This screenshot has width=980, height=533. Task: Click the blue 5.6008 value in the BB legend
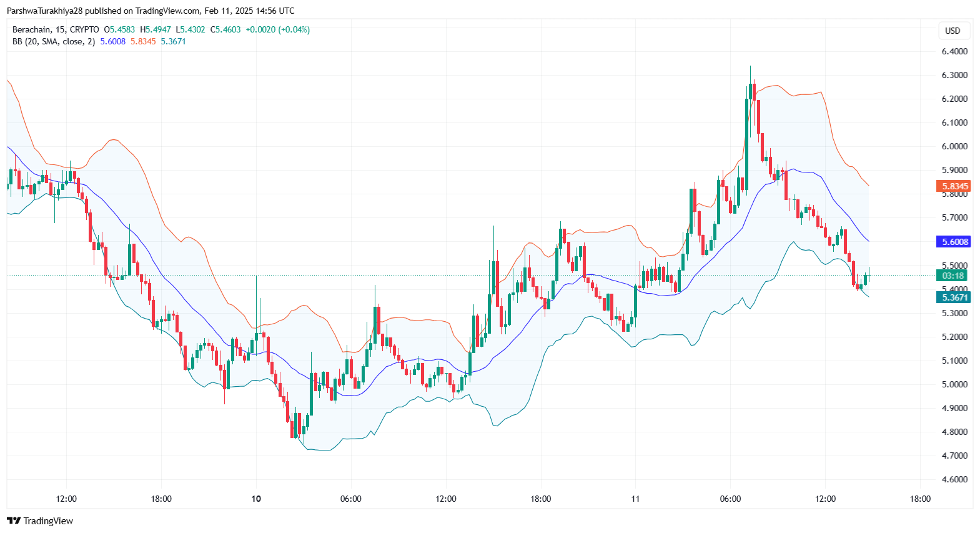coord(113,41)
